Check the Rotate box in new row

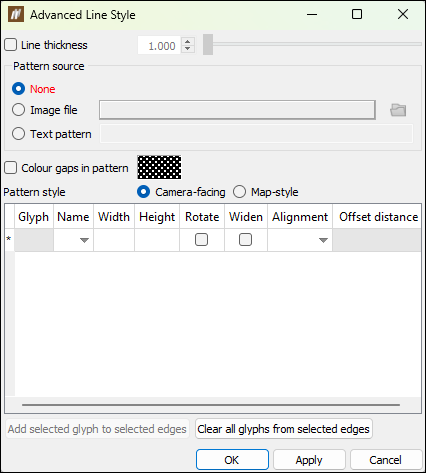pyautogui.click(x=201, y=240)
